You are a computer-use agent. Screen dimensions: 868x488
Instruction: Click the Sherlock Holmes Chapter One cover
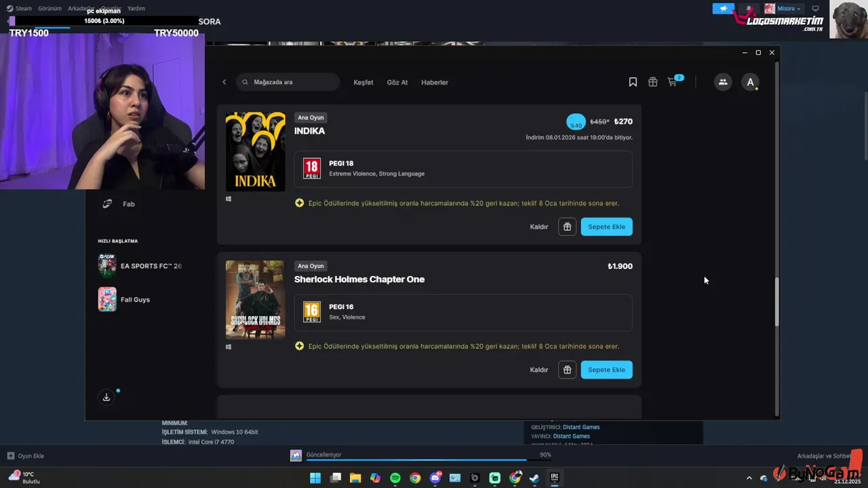(x=255, y=300)
